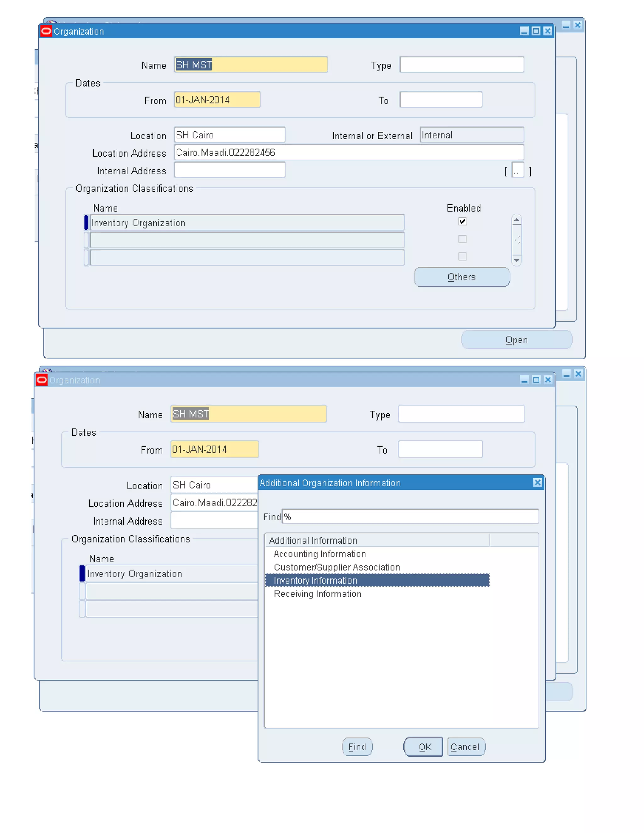
Task: Click the Open button
Action: [516, 339]
